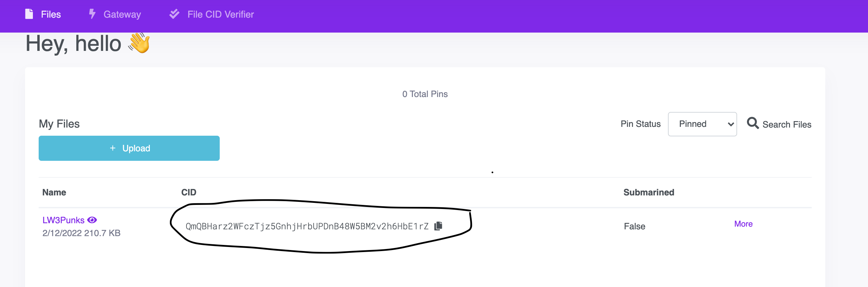Copy the CID using the copy icon
868x287 pixels.
point(439,226)
